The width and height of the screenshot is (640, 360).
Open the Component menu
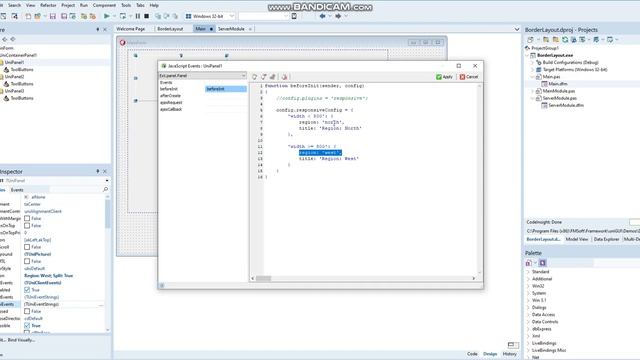coord(104,5)
